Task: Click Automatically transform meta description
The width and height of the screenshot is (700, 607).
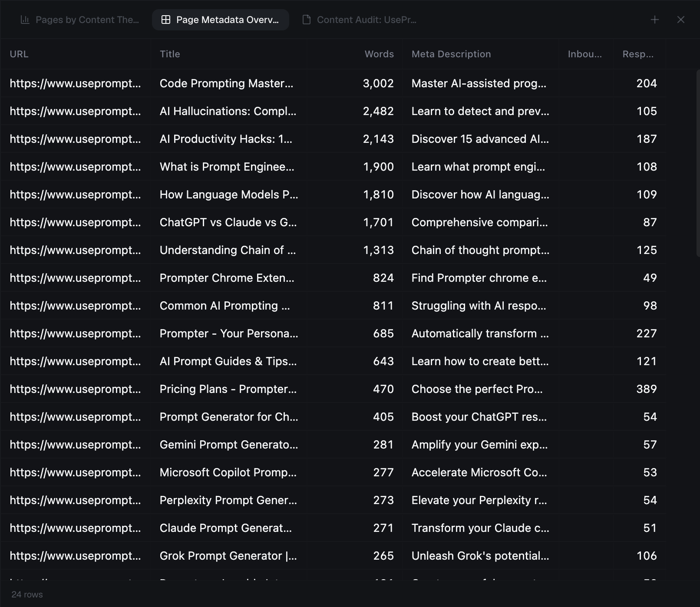Action: 480,333
